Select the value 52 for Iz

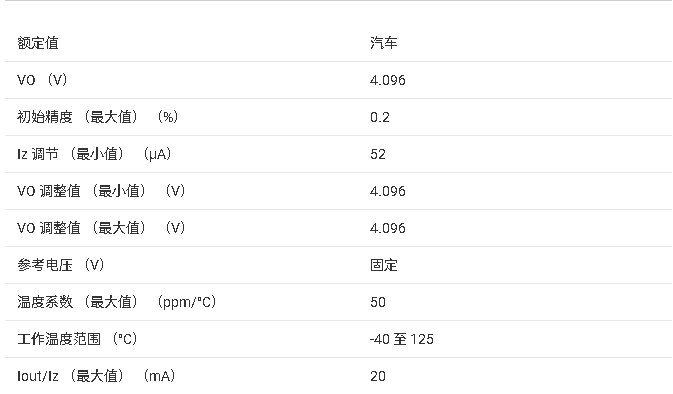[378, 154]
